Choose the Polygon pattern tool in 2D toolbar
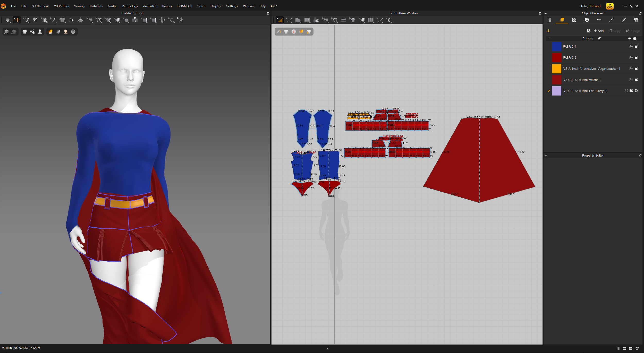The width and height of the screenshot is (644, 353). tap(298, 20)
